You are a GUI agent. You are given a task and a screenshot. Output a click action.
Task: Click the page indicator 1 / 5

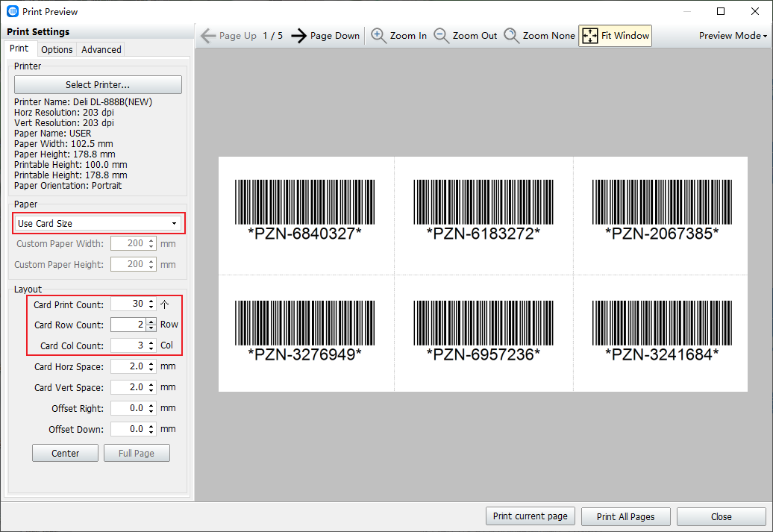point(272,36)
